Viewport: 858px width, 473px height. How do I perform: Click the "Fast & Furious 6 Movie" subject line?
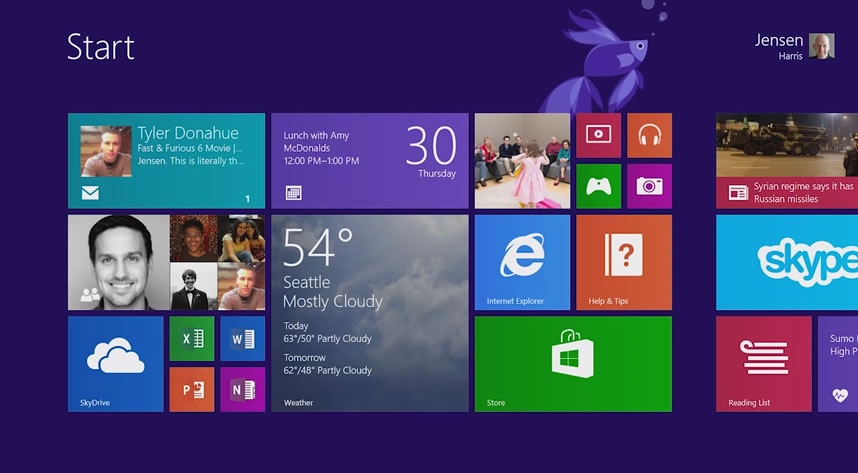189,148
